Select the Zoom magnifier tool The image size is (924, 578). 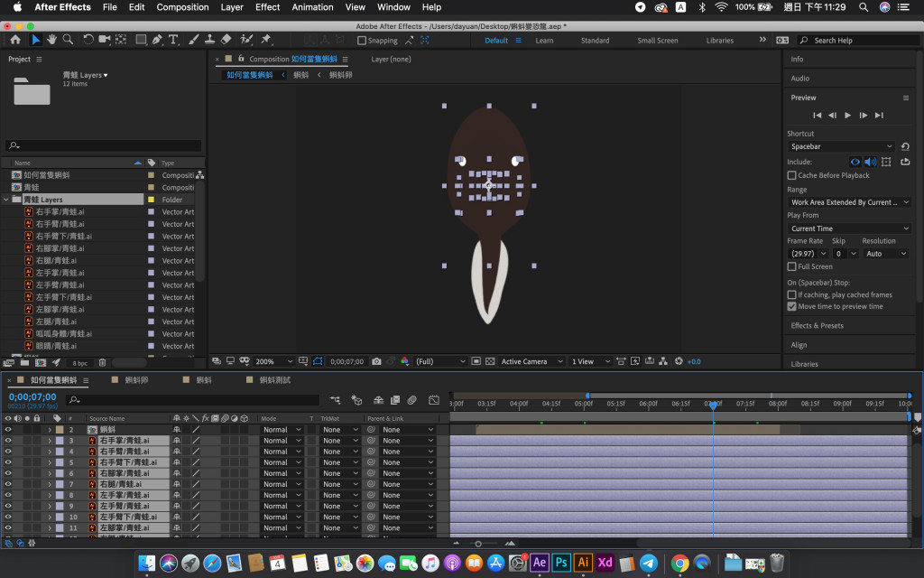click(68, 40)
